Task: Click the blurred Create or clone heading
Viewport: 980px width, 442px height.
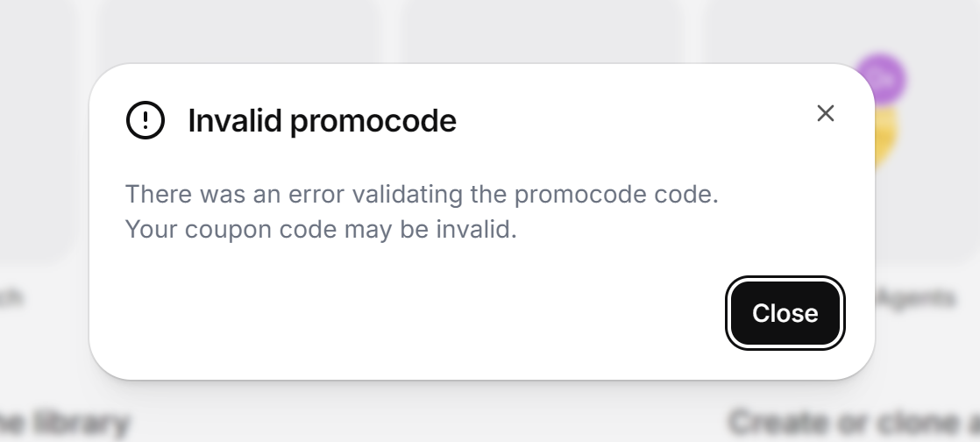Action: point(854,422)
